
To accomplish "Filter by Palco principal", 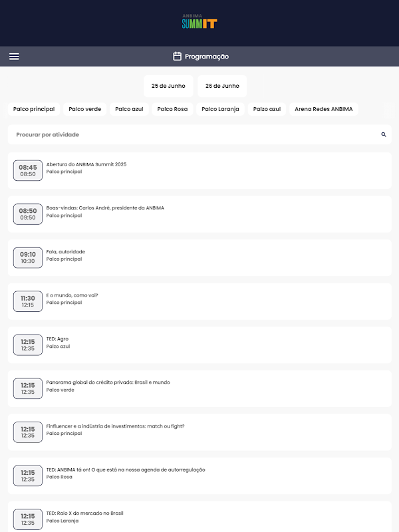I will (x=34, y=109).
